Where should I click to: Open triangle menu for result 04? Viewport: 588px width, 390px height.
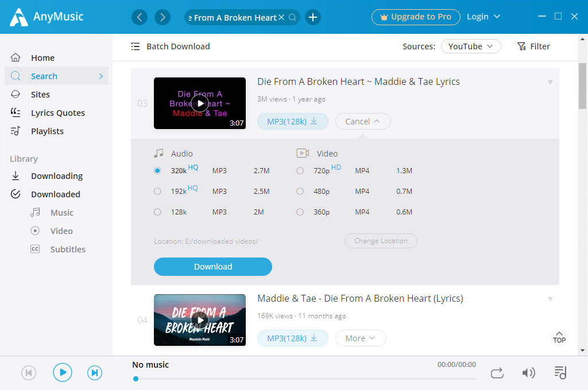550,299
